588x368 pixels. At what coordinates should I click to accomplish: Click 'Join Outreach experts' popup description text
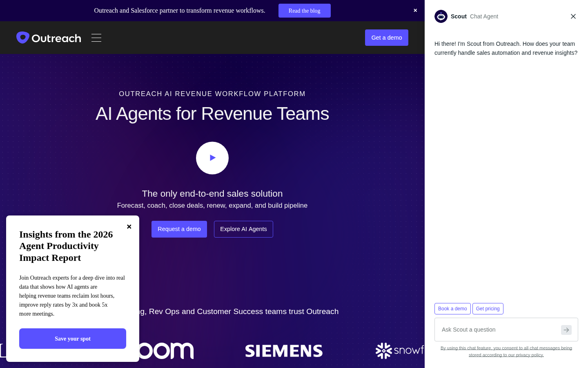click(x=72, y=296)
